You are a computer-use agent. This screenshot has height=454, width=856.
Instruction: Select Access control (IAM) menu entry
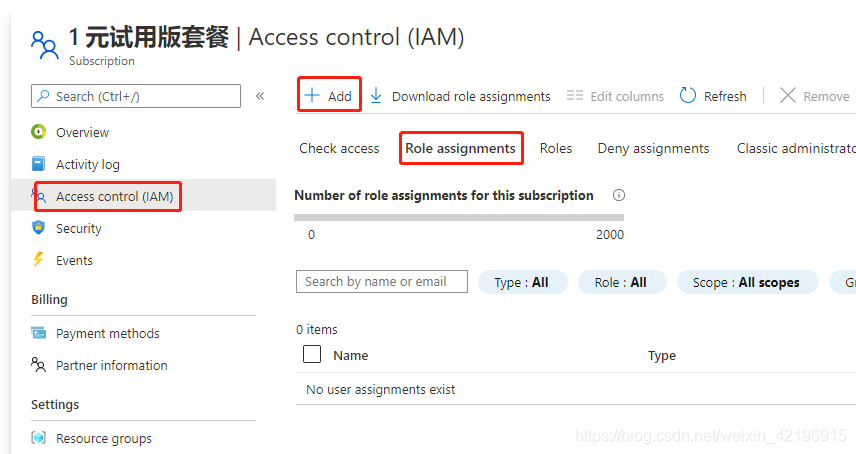115,196
